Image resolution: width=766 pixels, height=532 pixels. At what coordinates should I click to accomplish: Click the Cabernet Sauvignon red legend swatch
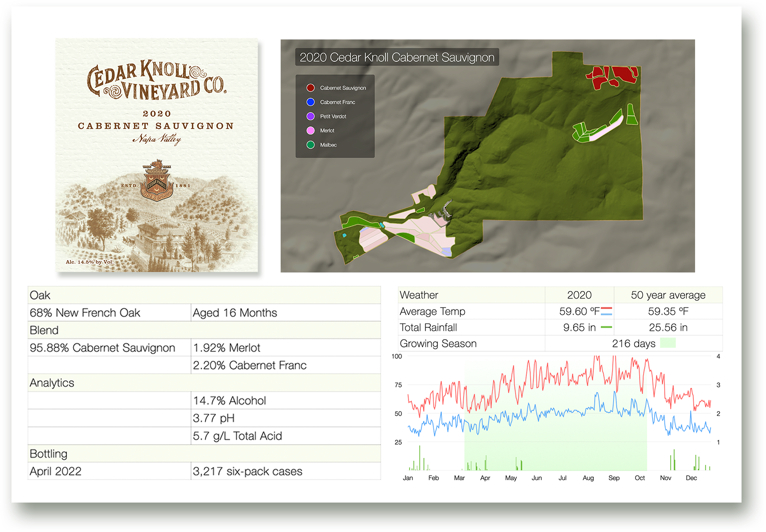point(311,88)
